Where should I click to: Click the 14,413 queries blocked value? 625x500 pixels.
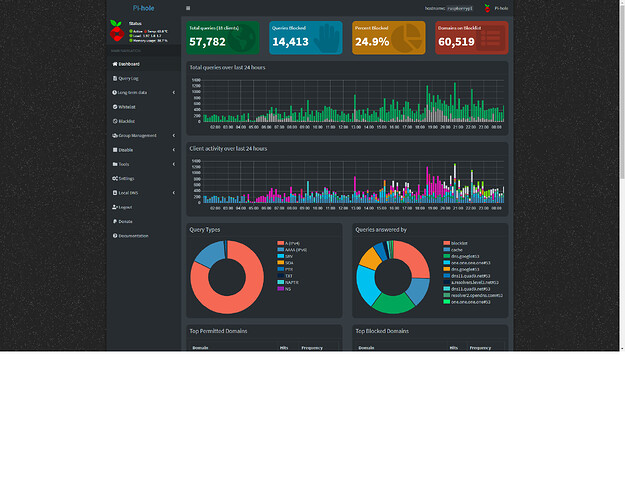290,42
